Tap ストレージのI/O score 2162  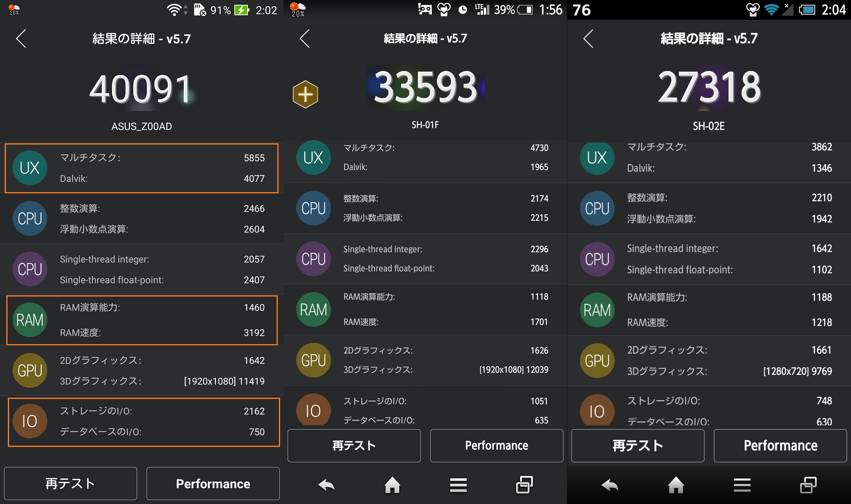click(254, 411)
